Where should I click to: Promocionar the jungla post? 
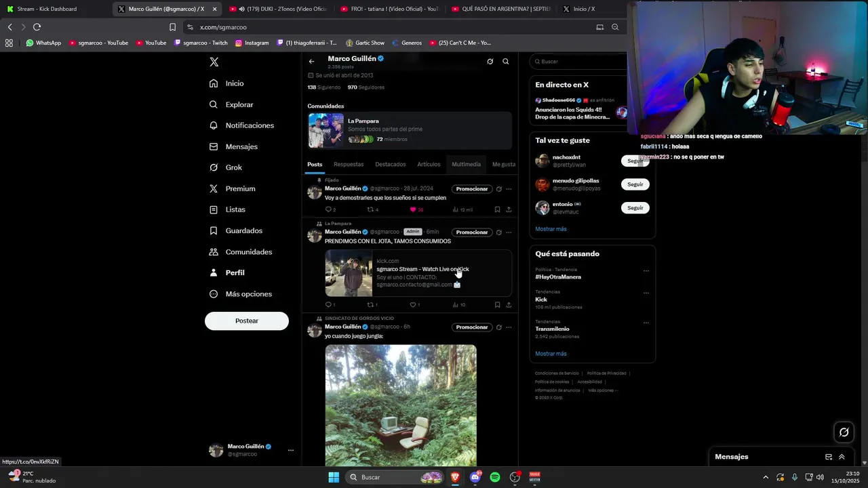[471, 327]
